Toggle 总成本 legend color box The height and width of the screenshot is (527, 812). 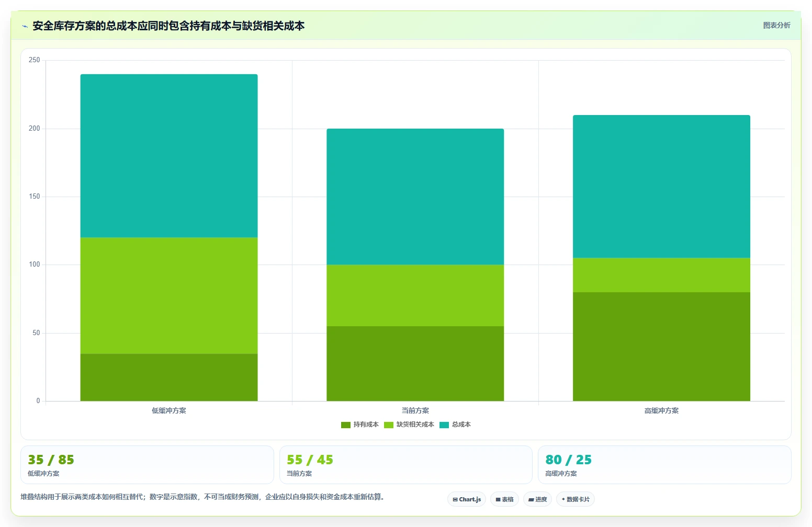point(444,425)
